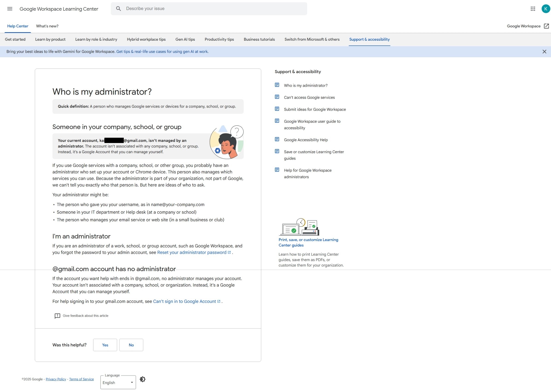The width and height of the screenshot is (551, 392).
Task: Click Yes for helpful feedback
Action: click(105, 345)
